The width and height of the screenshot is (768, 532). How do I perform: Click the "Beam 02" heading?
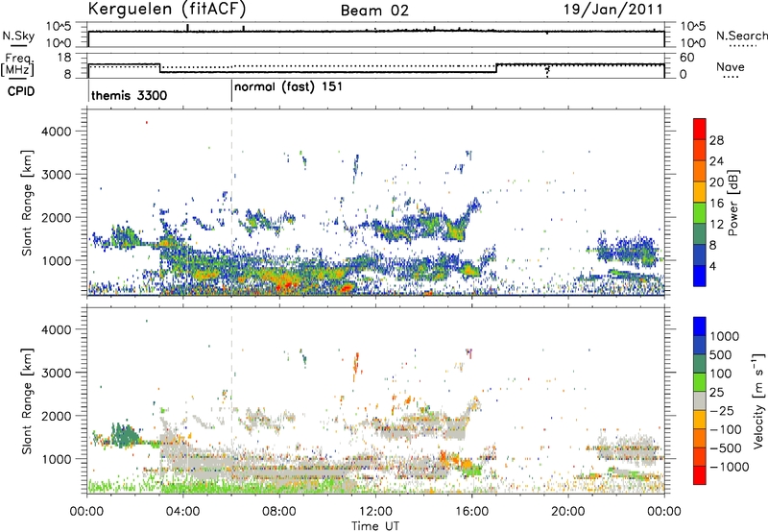[374, 11]
